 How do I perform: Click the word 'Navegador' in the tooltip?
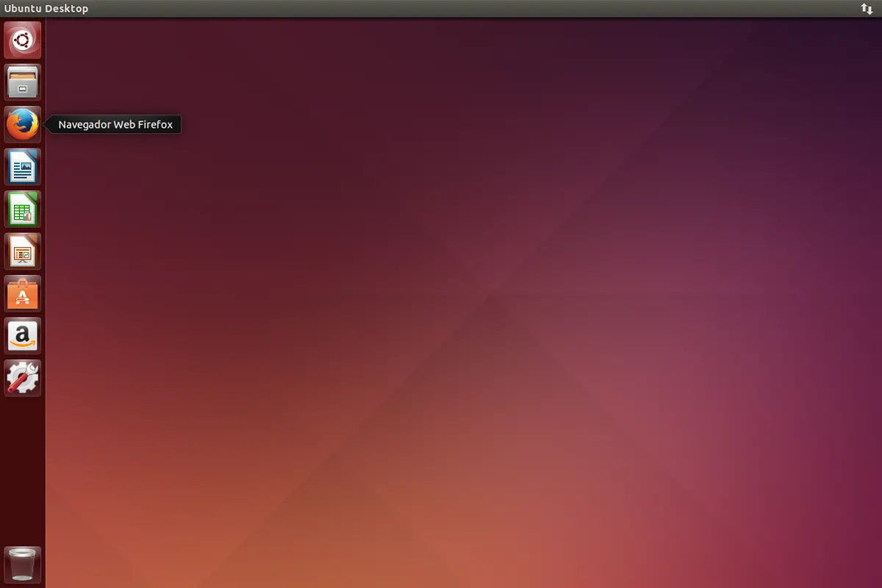click(x=82, y=125)
